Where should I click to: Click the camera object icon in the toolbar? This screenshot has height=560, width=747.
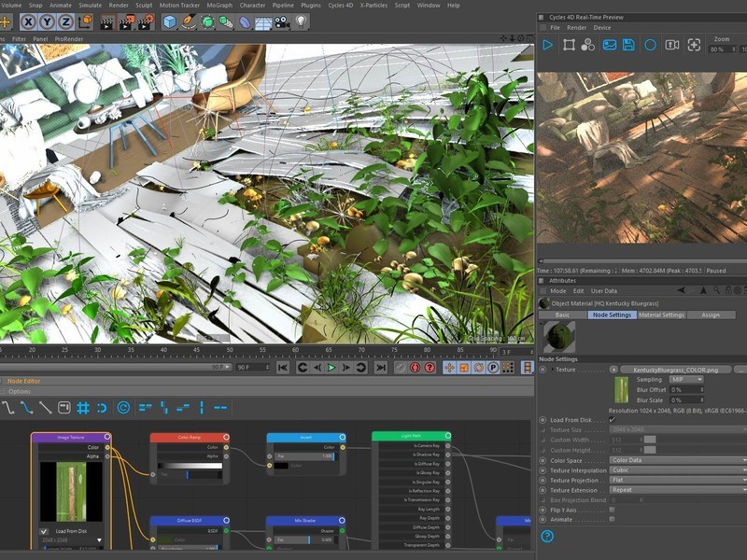282,22
